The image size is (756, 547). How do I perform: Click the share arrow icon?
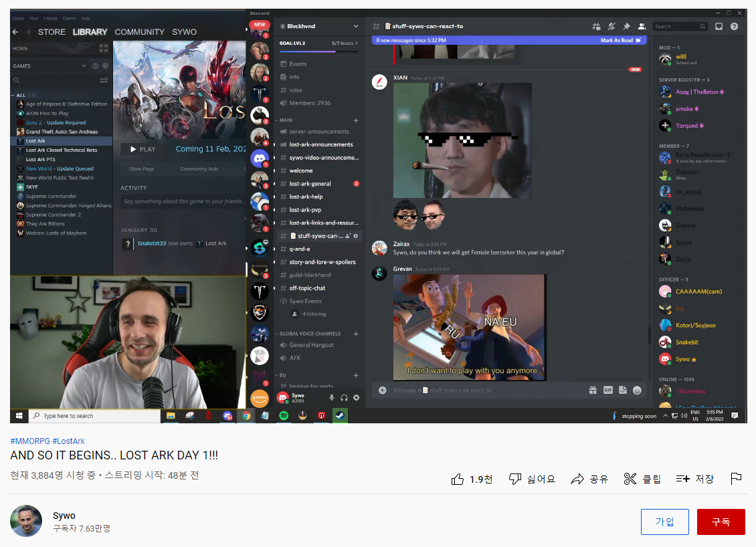point(577,479)
